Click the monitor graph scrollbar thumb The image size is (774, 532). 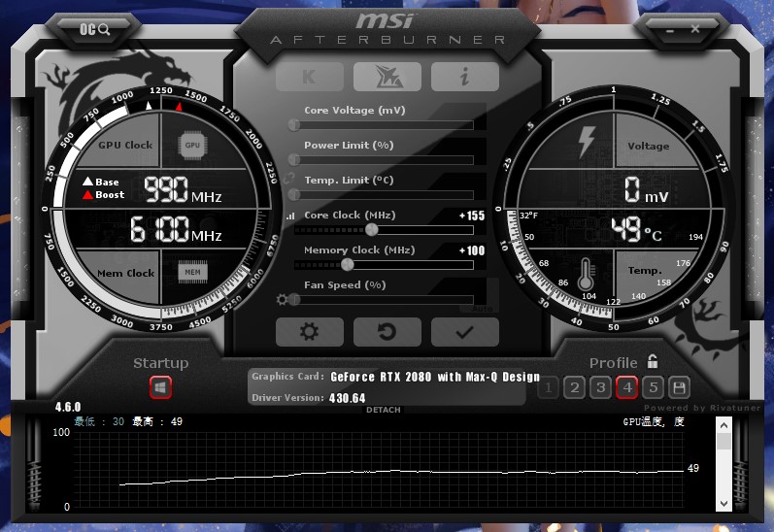click(x=724, y=441)
